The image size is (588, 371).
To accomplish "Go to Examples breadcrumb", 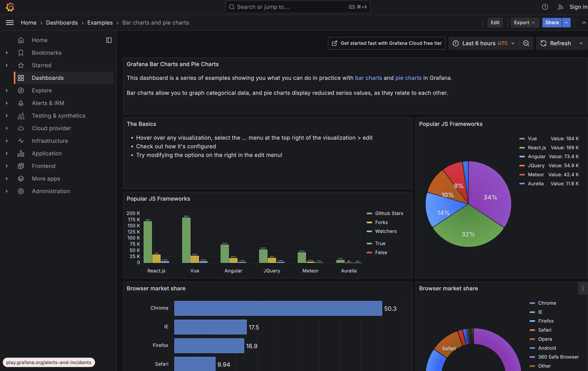I will tap(100, 23).
